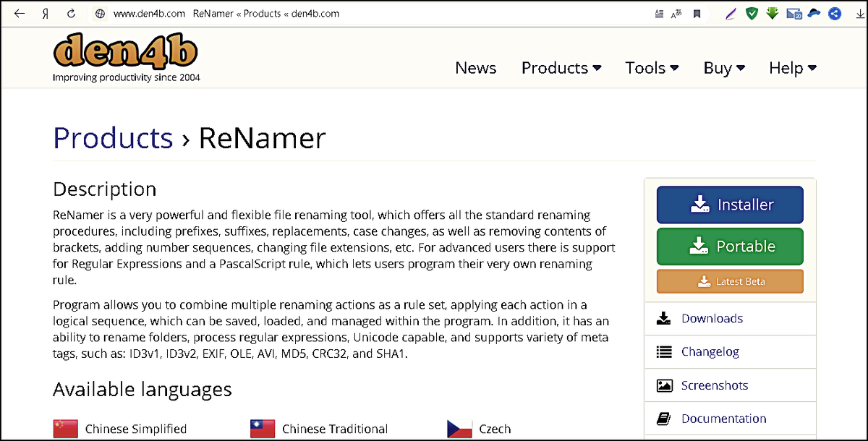Reload the page with the refresh icon
Viewport: 868px width, 441px height.
pos(71,14)
